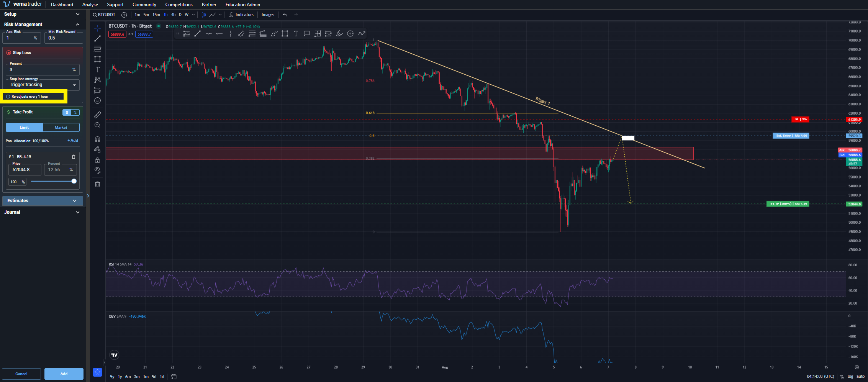Screen dimensions: 868x382
Task: Select line chart type icon
Action: pos(213,15)
